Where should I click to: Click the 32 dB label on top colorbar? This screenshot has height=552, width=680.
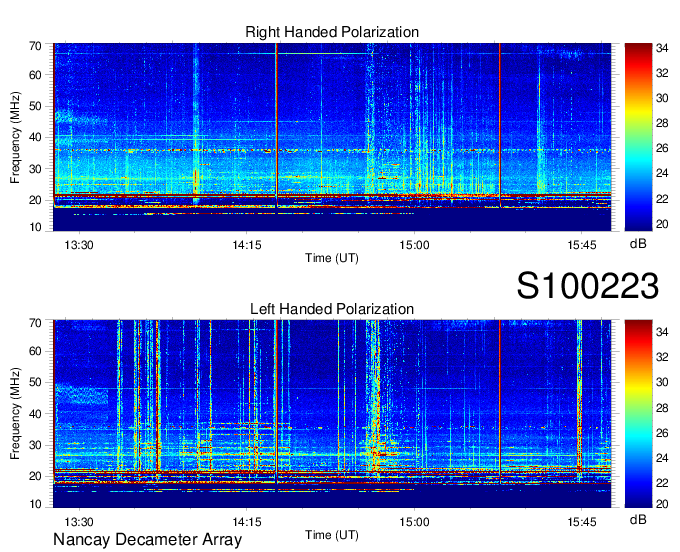(x=662, y=73)
